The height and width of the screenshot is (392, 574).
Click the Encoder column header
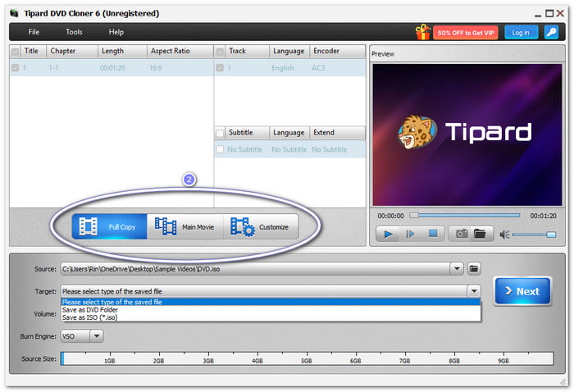[337, 51]
